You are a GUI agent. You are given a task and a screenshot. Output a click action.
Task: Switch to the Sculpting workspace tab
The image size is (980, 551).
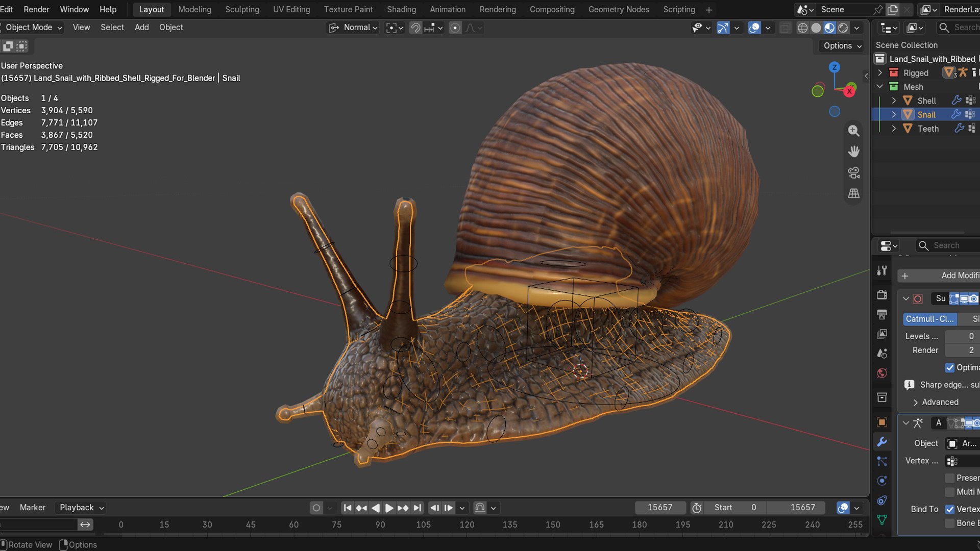(242, 10)
